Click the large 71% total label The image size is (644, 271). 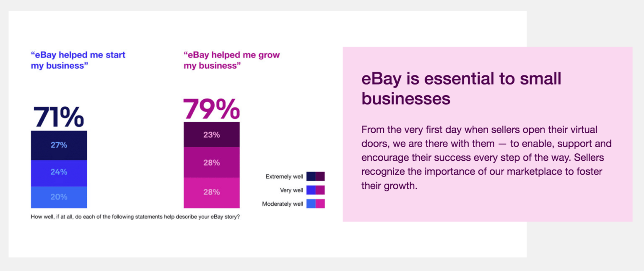pyautogui.click(x=59, y=117)
